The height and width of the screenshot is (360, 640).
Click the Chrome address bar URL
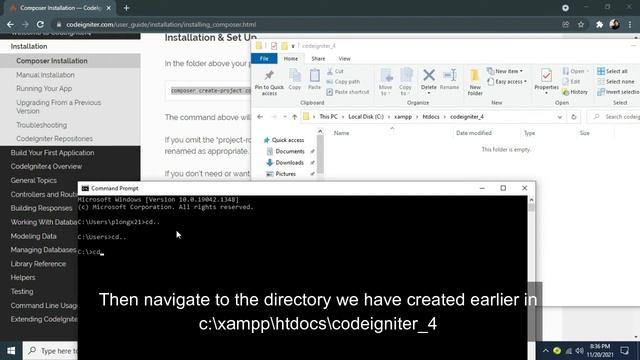[161, 24]
